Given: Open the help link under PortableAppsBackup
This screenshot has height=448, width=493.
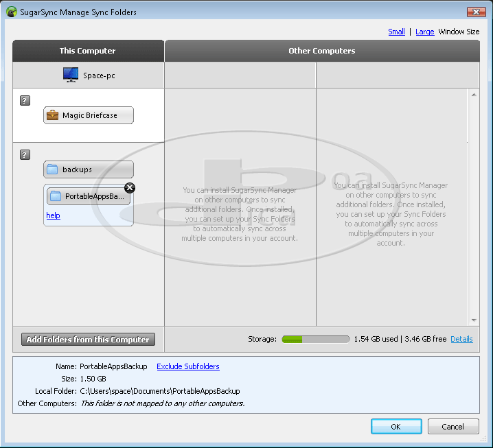Looking at the screenshot, I should (53, 215).
